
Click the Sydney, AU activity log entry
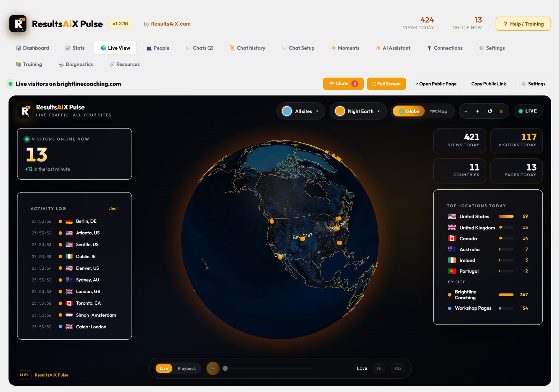pyautogui.click(x=74, y=280)
